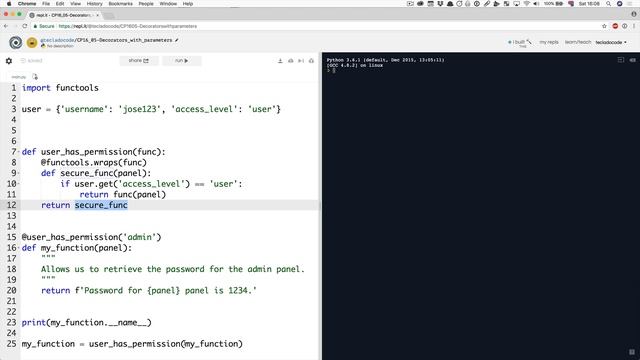Open the Window menu
The height and width of the screenshot is (360, 640).
168,4
